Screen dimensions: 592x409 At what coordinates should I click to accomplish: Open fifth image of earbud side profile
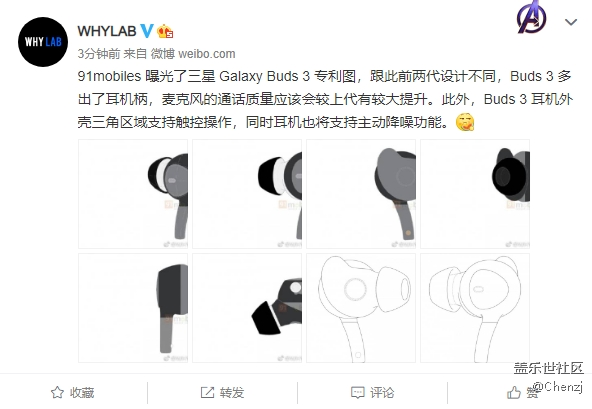[x=133, y=308]
